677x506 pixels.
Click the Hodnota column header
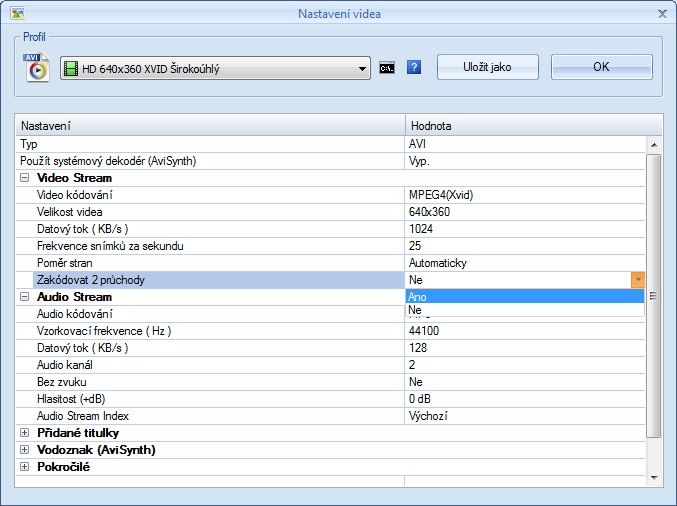(x=534, y=126)
